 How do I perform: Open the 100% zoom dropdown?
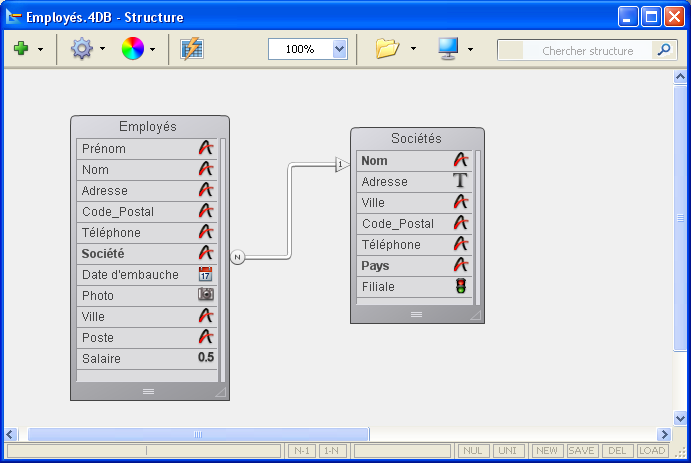point(339,49)
